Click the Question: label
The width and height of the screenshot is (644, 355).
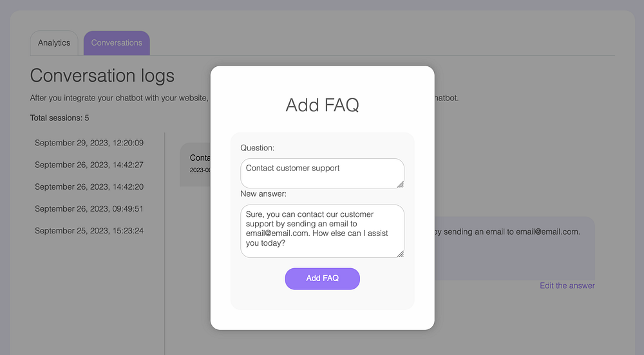[x=257, y=148]
